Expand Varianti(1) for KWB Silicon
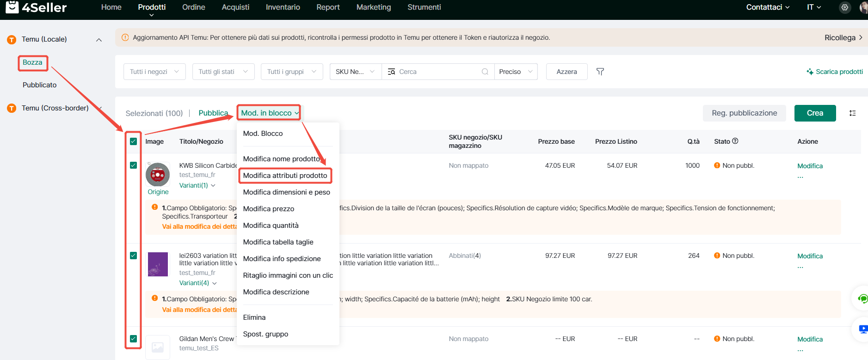The image size is (868, 360). [197, 185]
